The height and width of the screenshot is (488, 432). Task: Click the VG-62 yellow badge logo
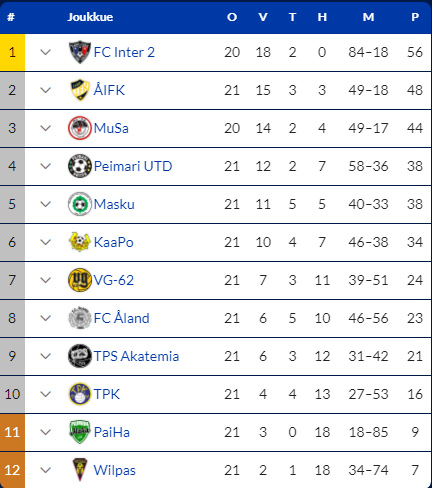pos(80,280)
